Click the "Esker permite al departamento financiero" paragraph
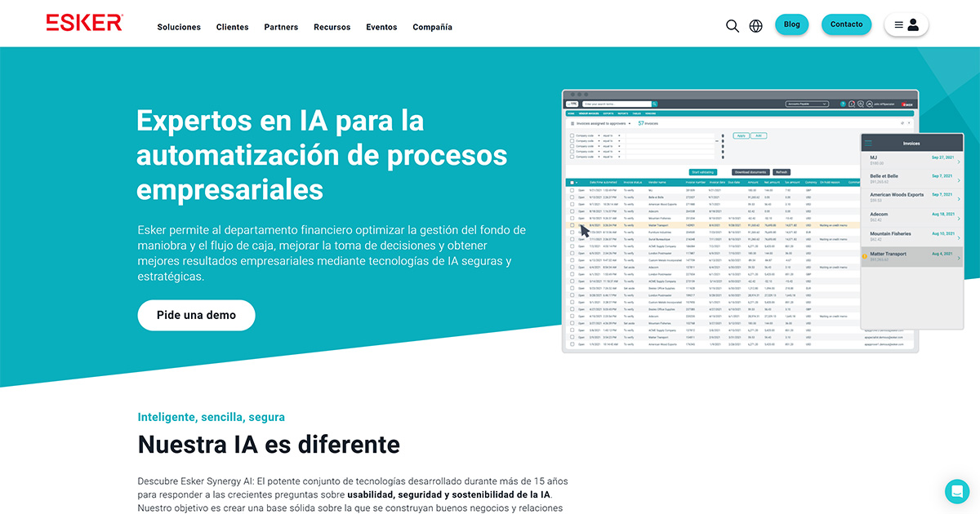 point(332,253)
